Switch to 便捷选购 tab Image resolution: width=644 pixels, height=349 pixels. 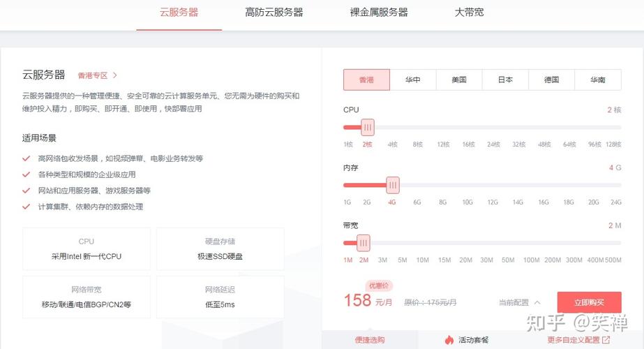point(370,340)
